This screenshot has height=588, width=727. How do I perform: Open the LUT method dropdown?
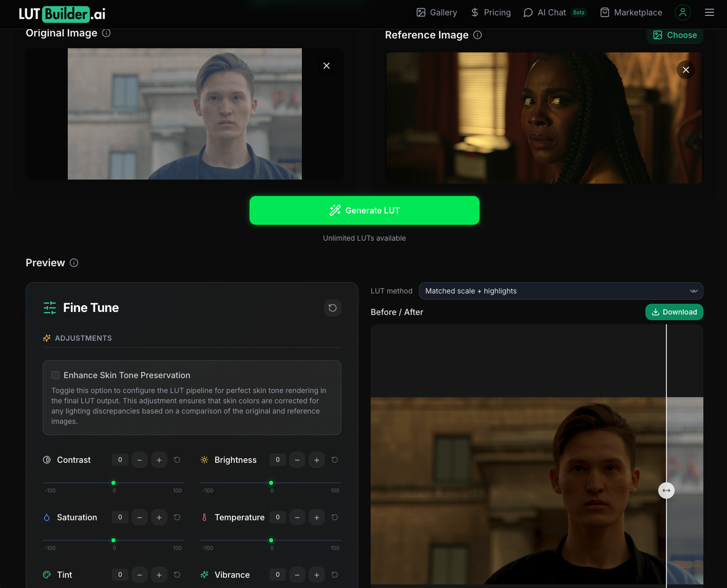pyautogui.click(x=561, y=291)
